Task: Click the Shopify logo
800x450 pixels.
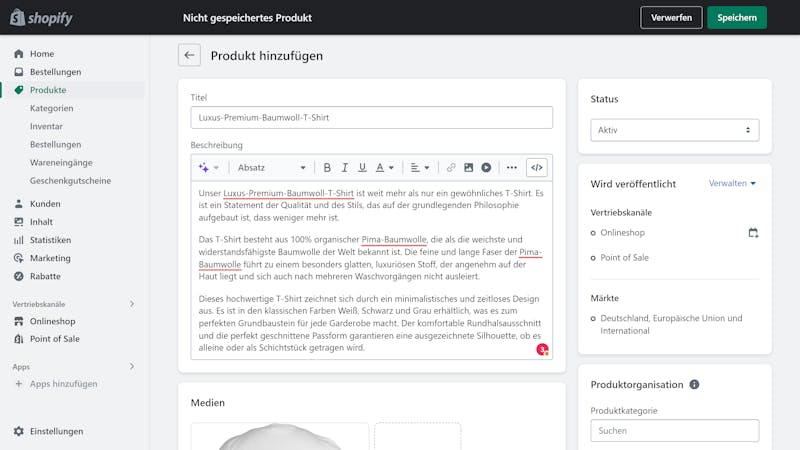Action: coord(41,18)
